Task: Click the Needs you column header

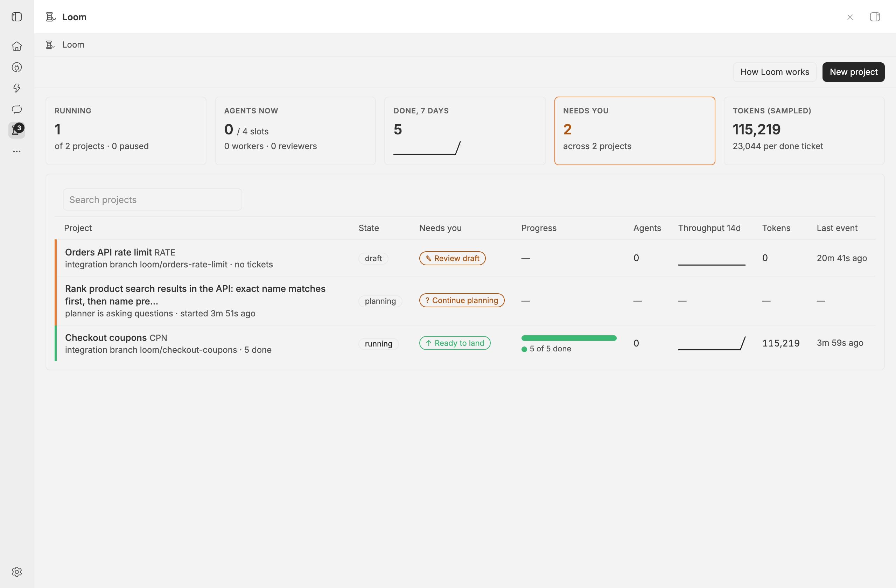Action: [x=440, y=228]
